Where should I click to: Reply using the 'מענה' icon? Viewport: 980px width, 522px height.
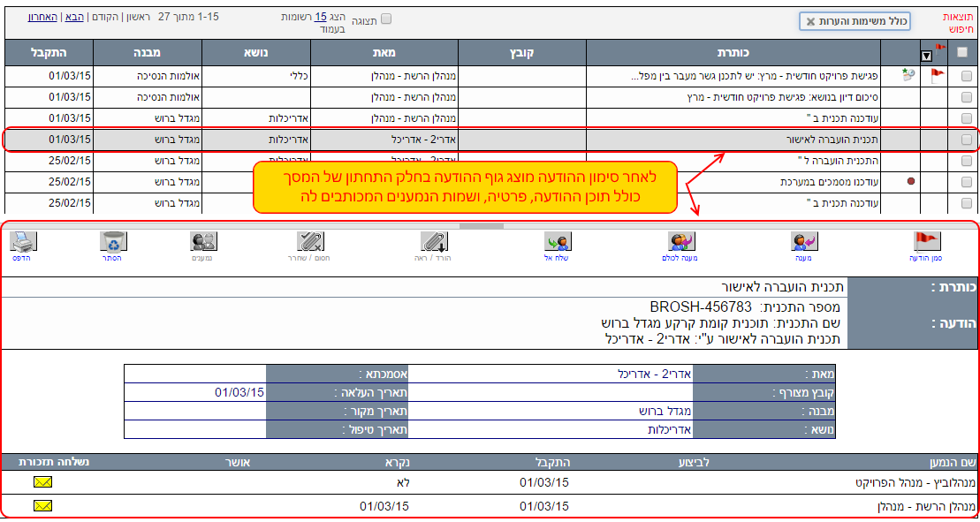click(802, 241)
